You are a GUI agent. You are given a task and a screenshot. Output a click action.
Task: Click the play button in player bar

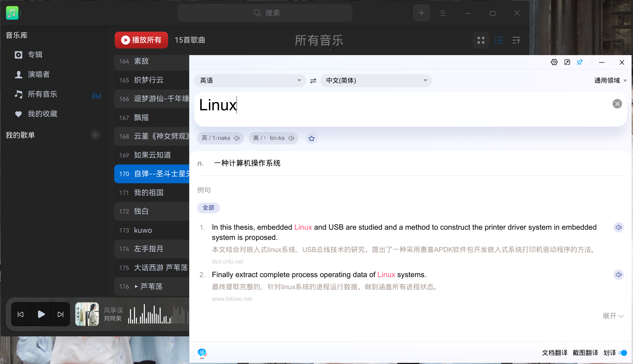coord(41,314)
